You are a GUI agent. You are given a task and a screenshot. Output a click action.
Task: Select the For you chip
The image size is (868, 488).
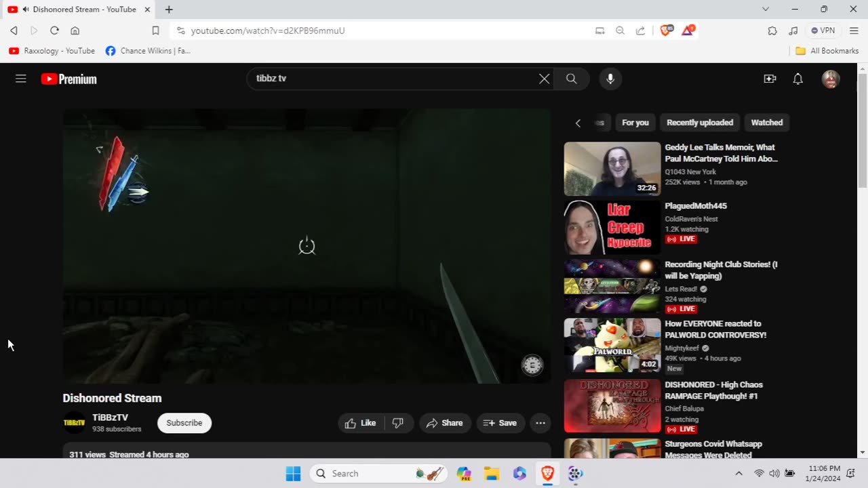[x=635, y=123]
